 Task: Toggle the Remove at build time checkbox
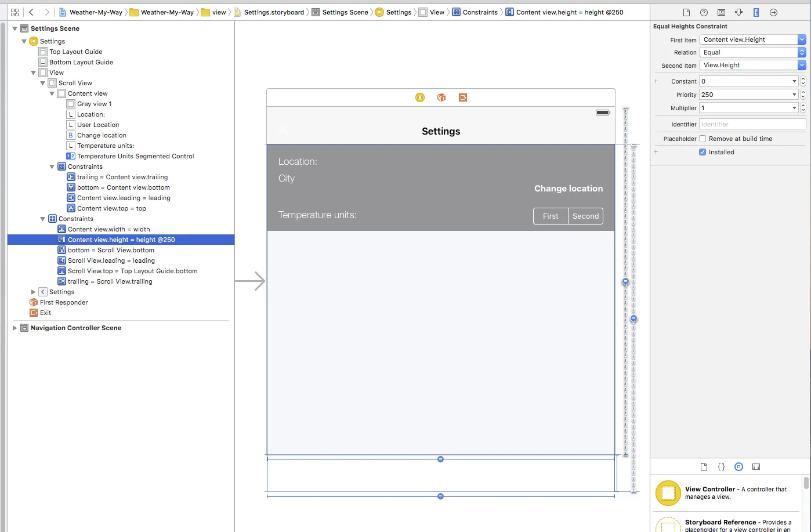(703, 139)
